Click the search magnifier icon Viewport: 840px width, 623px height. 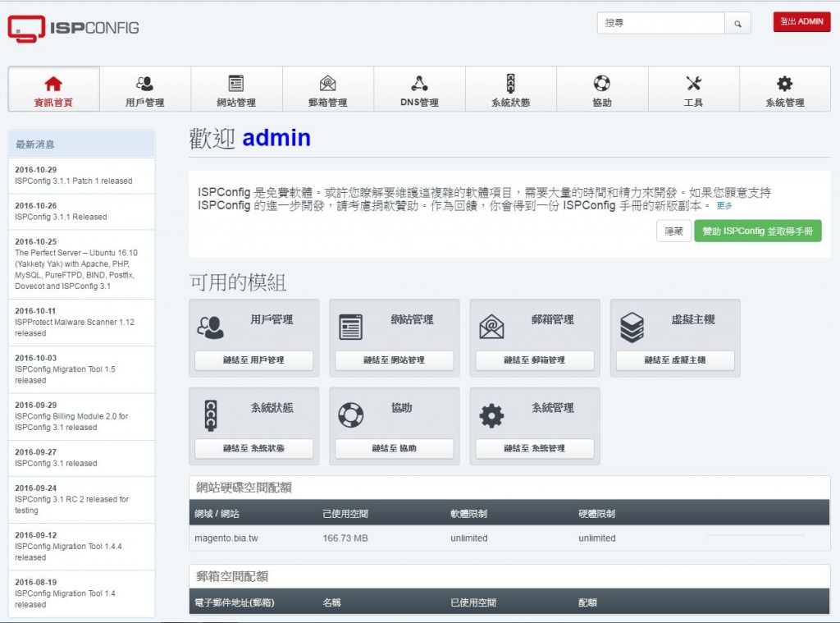[737, 24]
